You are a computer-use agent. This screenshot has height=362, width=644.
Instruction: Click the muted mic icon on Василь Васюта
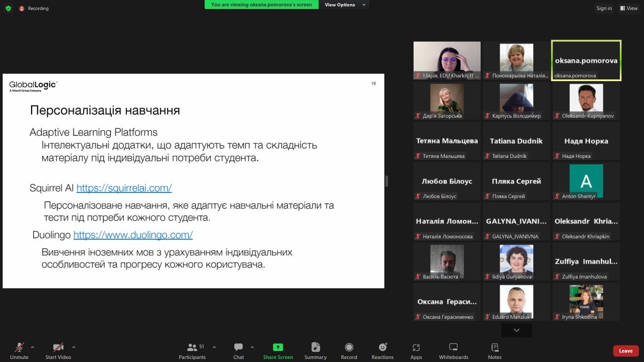click(x=418, y=277)
